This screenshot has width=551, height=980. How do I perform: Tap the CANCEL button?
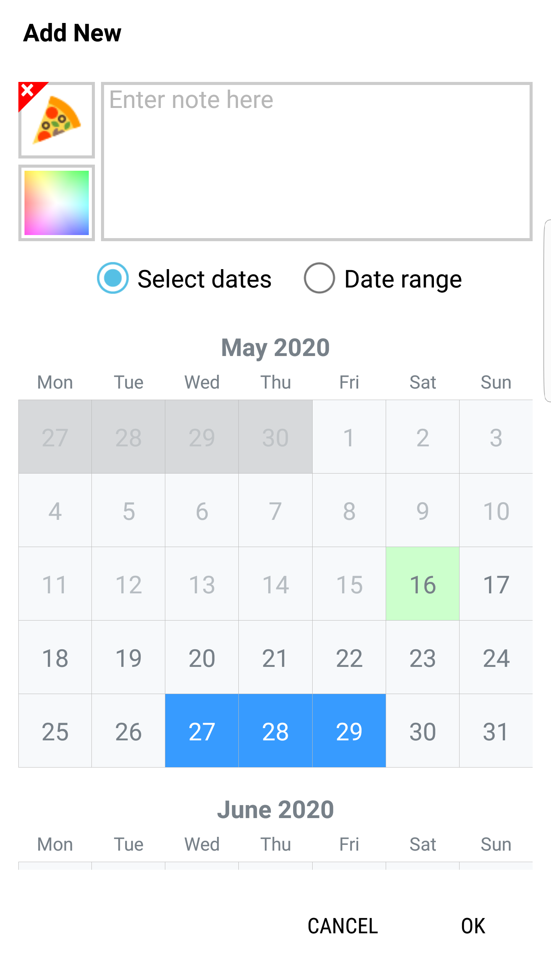[x=343, y=926]
